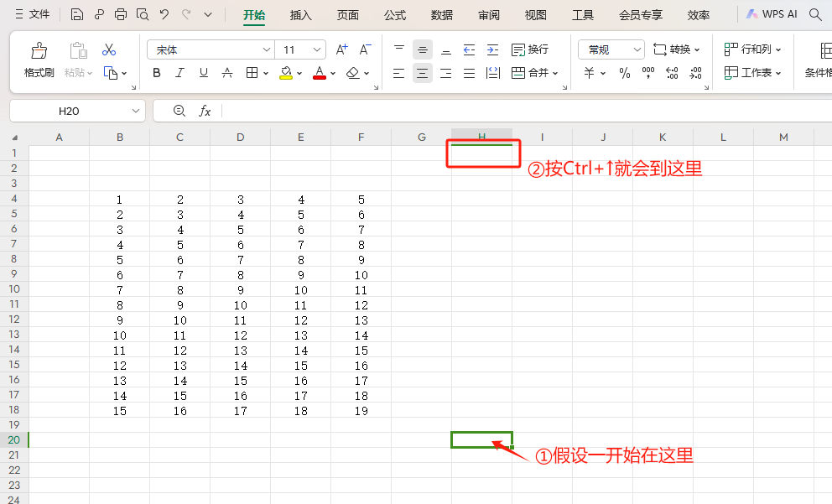Toggle vertical middle alignment

(x=423, y=49)
